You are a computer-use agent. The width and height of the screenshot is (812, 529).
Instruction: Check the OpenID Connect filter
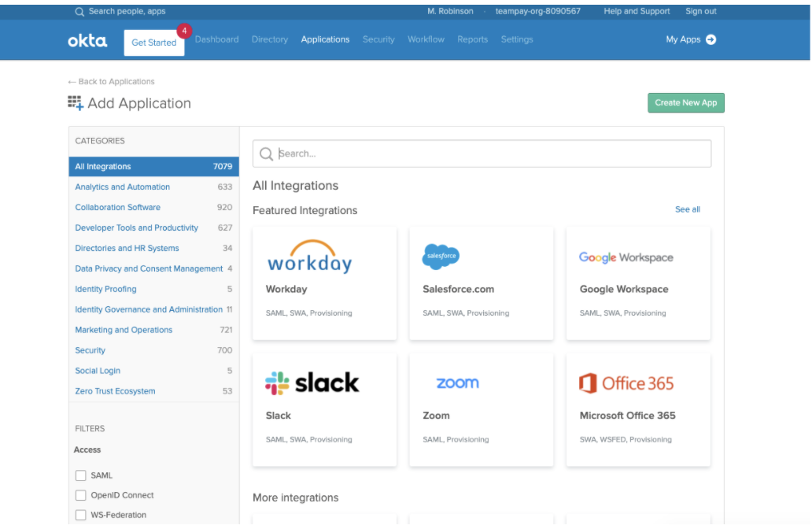tap(81, 495)
